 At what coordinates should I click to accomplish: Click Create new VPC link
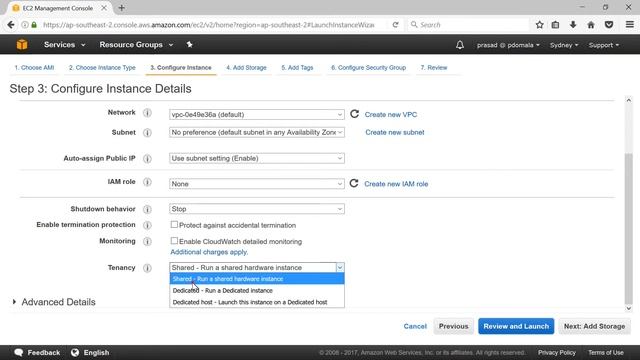(391, 115)
